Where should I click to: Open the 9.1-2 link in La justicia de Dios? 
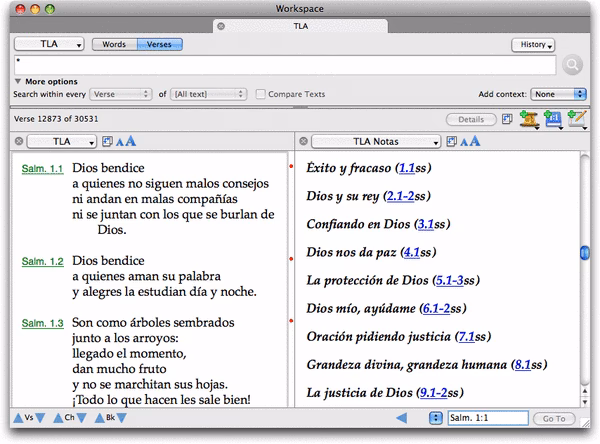click(x=434, y=393)
